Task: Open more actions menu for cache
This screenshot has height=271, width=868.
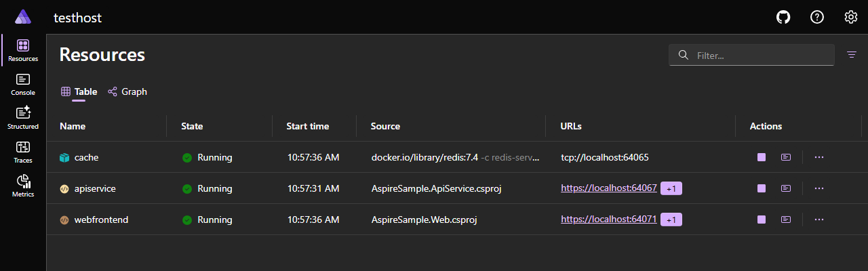Action: pos(818,157)
